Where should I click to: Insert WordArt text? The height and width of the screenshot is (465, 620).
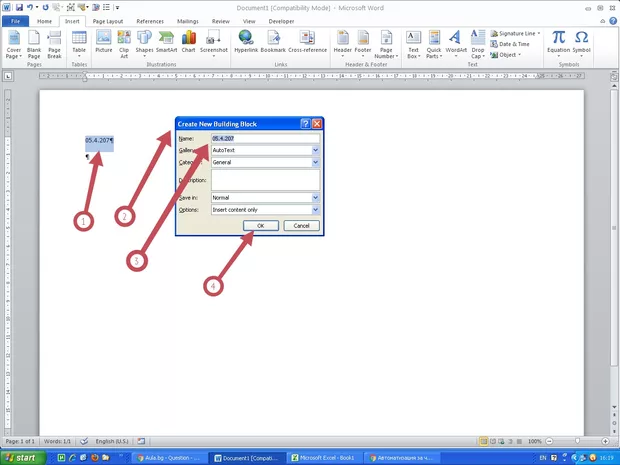(456, 43)
